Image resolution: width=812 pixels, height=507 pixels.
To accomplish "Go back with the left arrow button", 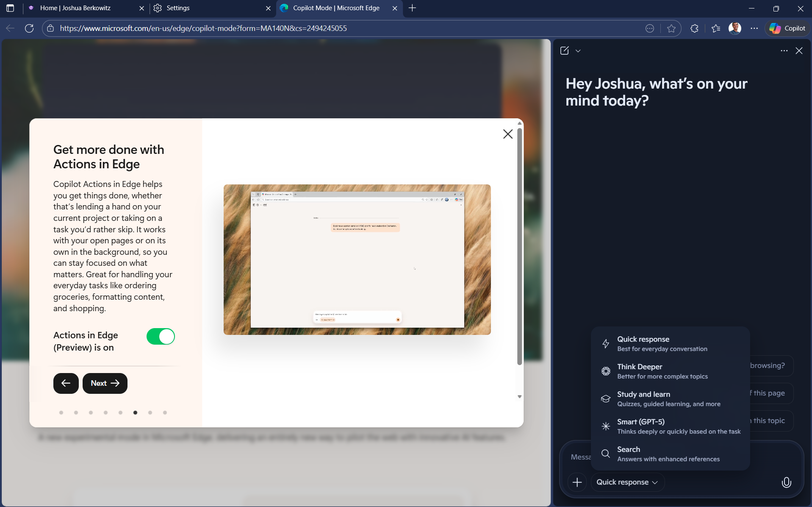I will (66, 383).
